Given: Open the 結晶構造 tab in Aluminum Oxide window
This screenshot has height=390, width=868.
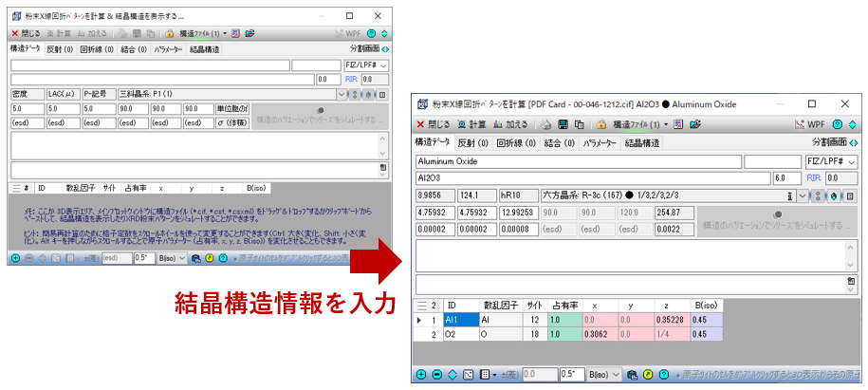Looking at the screenshot, I should tap(642, 143).
